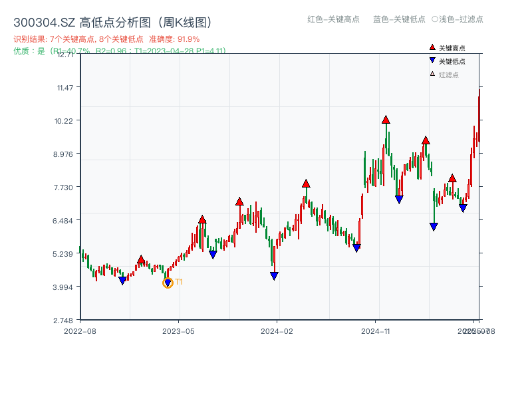This screenshot has height=399, width=532.
Task: Click the 8.976 y-axis label
Action: [x=63, y=154]
